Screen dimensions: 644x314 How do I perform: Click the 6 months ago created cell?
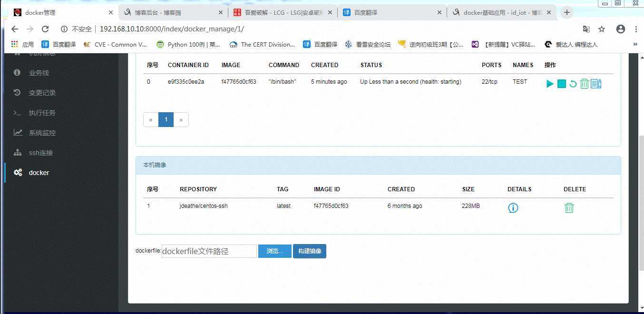coord(405,206)
